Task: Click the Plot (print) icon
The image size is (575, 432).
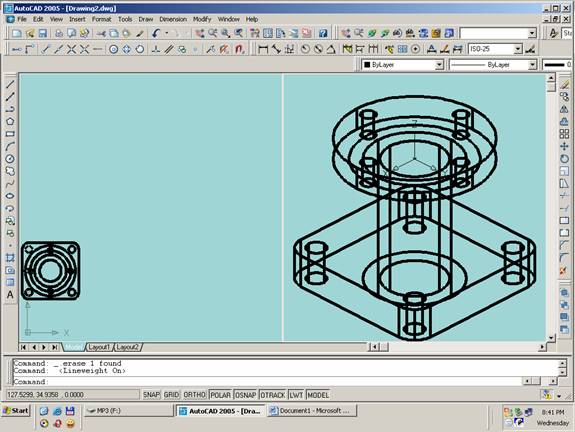Action: [x=59, y=34]
